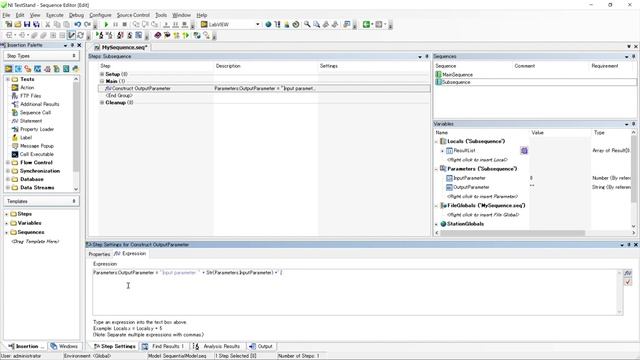Open the Configure menu

[100, 15]
